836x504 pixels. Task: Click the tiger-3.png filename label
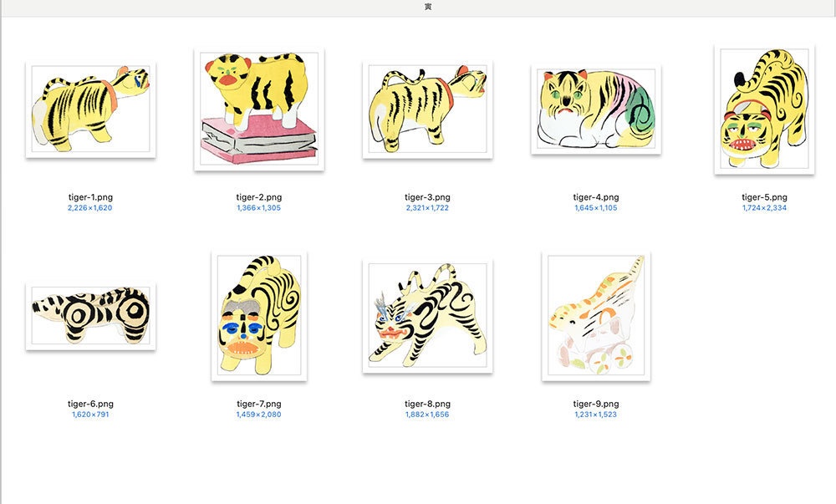(x=427, y=197)
